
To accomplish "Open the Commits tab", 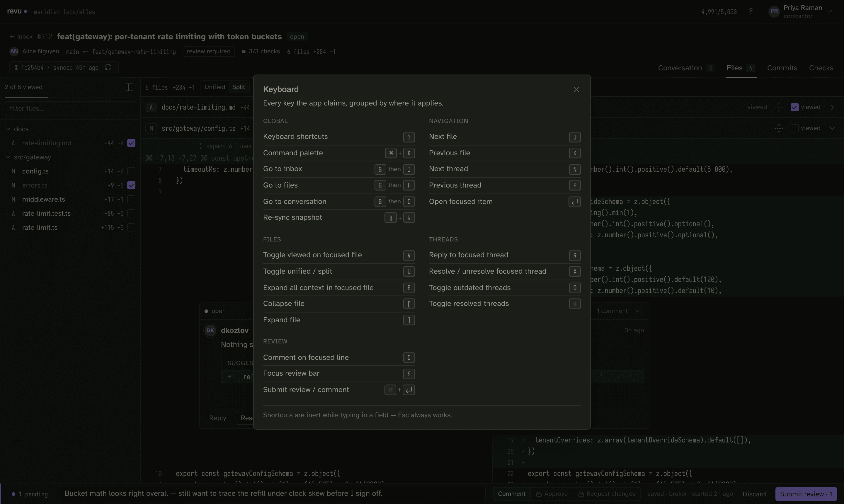I will pyautogui.click(x=782, y=68).
